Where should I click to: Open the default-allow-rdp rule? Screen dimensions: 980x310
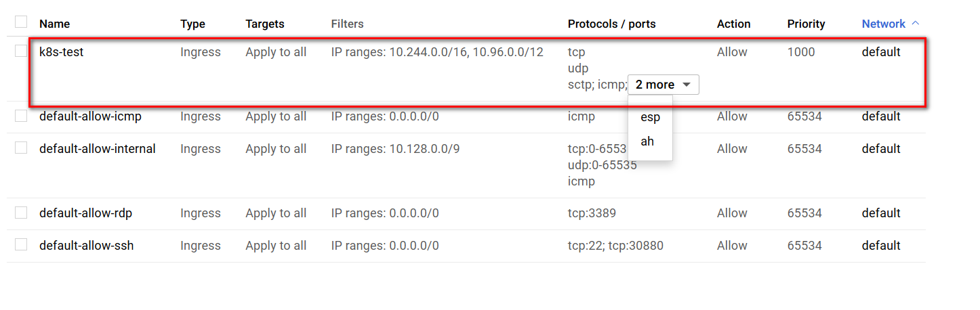[85, 213]
